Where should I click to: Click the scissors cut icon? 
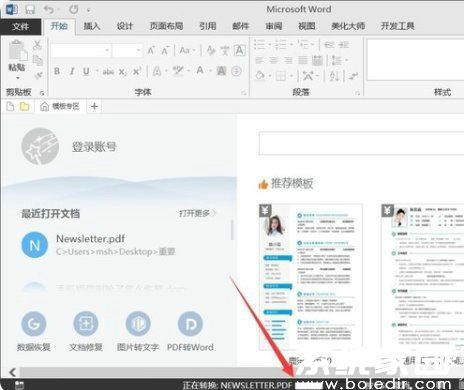coord(37,45)
